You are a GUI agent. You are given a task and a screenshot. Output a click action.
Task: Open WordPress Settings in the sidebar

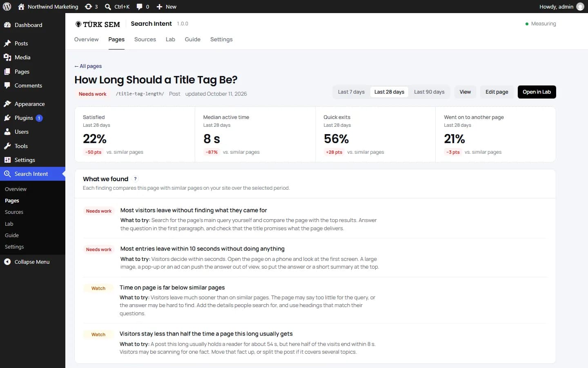[33, 160]
